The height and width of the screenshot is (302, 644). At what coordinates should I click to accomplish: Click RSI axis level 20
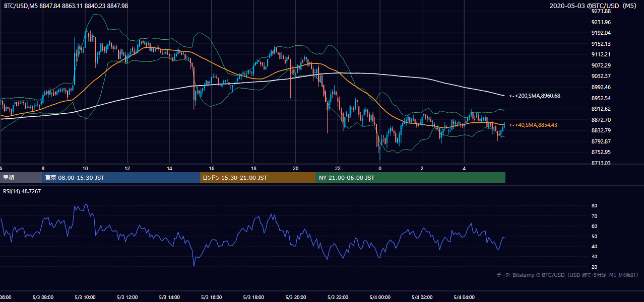595,267
